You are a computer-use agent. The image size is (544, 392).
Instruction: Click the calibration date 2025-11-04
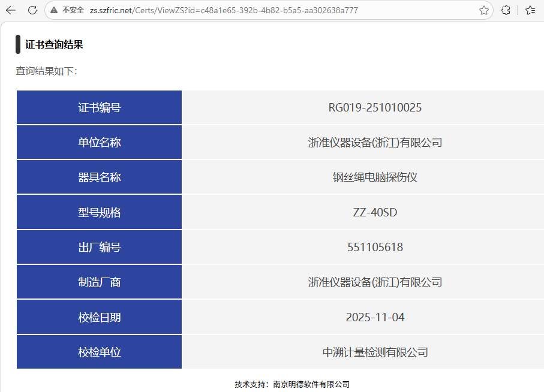[x=375, y=317]
